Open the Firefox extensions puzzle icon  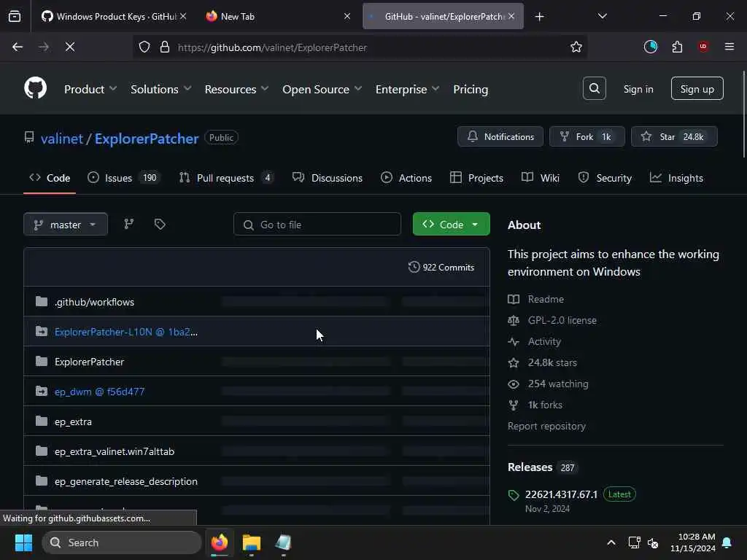pyautogui.click(x=677, y=47)
